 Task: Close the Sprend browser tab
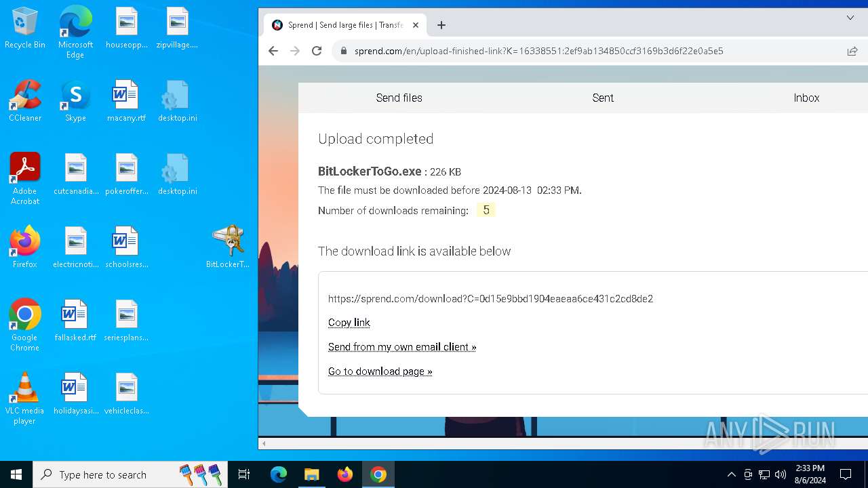click(x=416, y=25)
